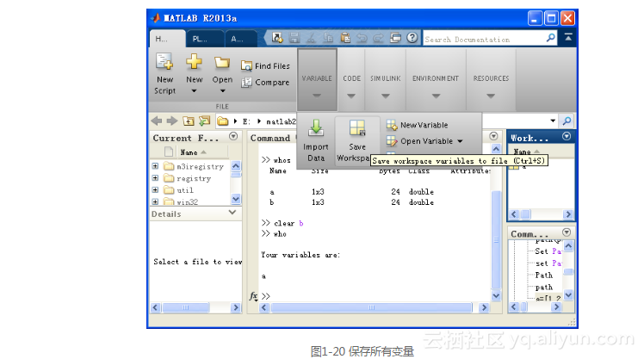
Task: Expand the m3iregistry folder
Action: (155, 166)
